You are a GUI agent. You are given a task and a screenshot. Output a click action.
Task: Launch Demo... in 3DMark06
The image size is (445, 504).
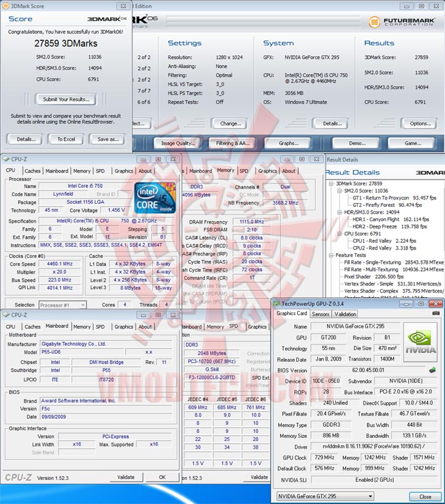pos(357,143)
